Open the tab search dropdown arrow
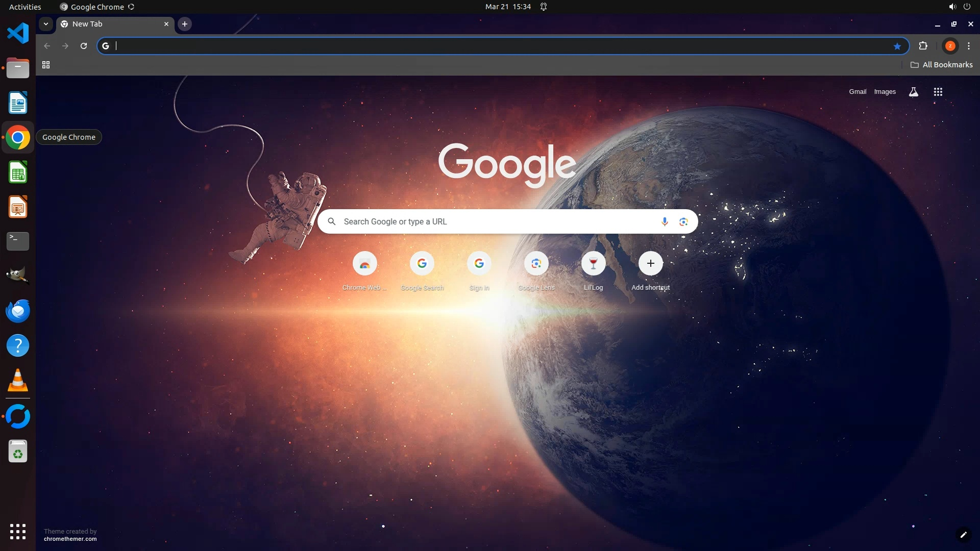Image resolution: width=980 pixels, height=551 pixels. 46,24
